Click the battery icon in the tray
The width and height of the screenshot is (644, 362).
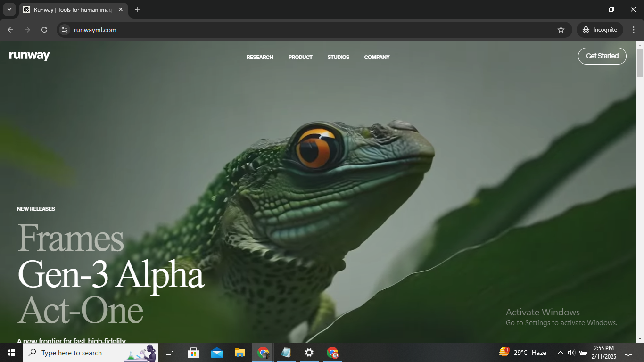coord(583,353)
